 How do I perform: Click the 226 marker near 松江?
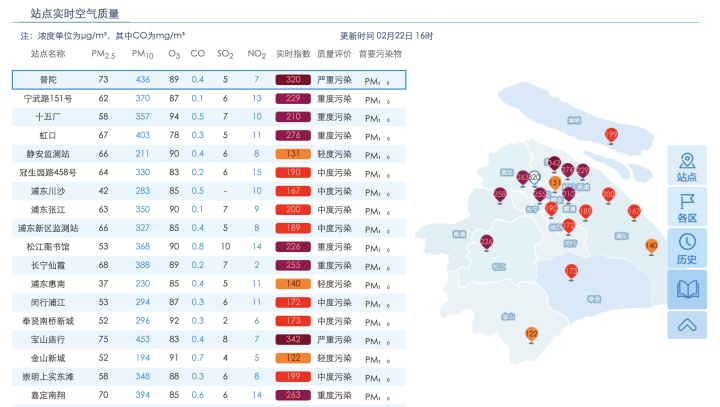pos(487,241)
